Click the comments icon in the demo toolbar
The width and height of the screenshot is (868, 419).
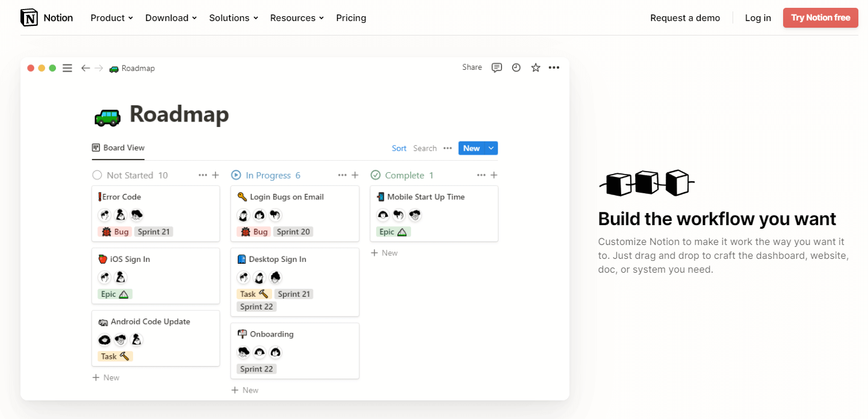[x=497, y=67]
